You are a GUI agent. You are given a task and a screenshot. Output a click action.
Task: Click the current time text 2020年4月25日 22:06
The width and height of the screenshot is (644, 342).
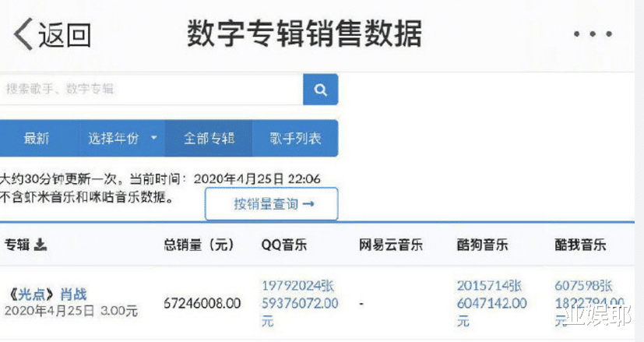(x=257, y=179)
